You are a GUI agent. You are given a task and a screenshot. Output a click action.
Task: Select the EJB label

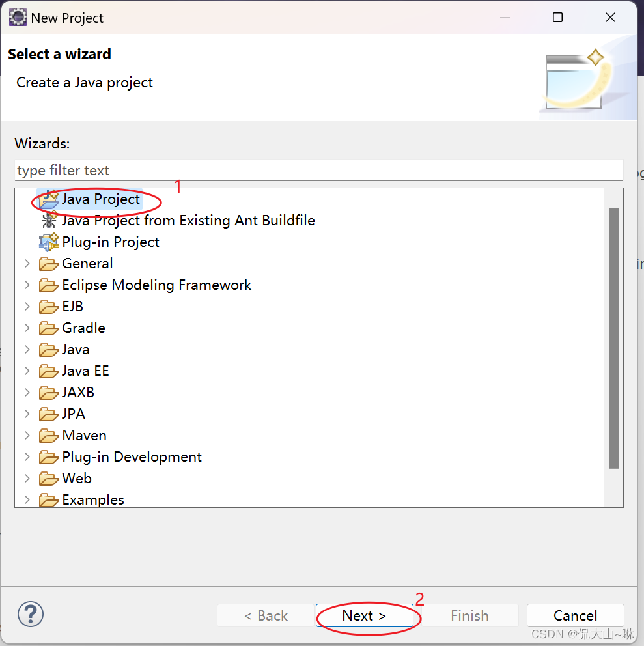click(x=72, y=306)
